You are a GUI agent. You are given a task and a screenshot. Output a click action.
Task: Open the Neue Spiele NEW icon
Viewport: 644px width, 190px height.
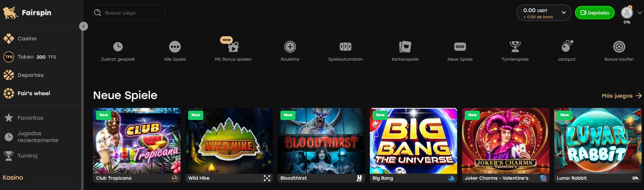460,47
